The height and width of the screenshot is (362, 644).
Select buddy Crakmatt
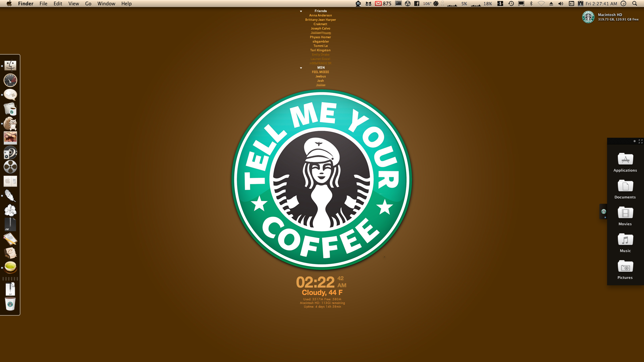tap(320, 24)
